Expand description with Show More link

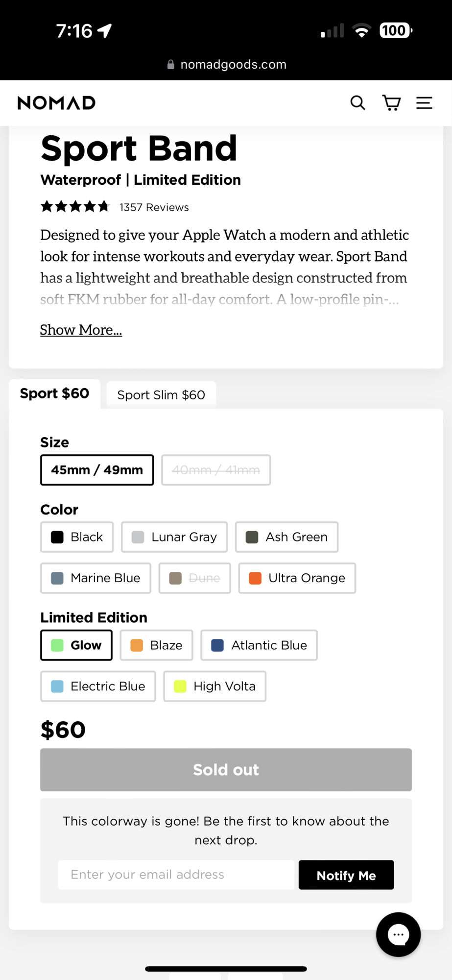coord(81,330)
